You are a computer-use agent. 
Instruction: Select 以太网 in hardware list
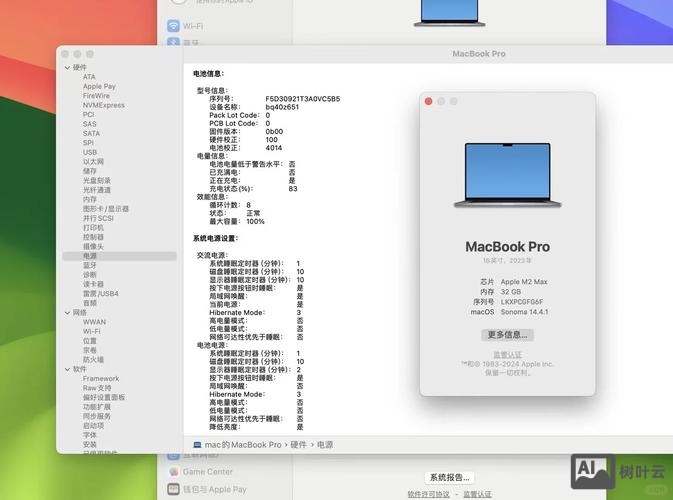[93, 162]
